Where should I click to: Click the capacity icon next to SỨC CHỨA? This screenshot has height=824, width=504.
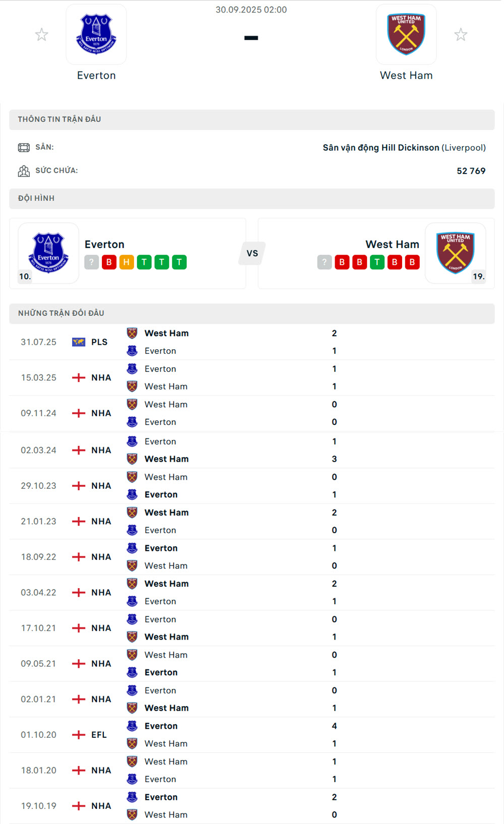tap(24, 170)
